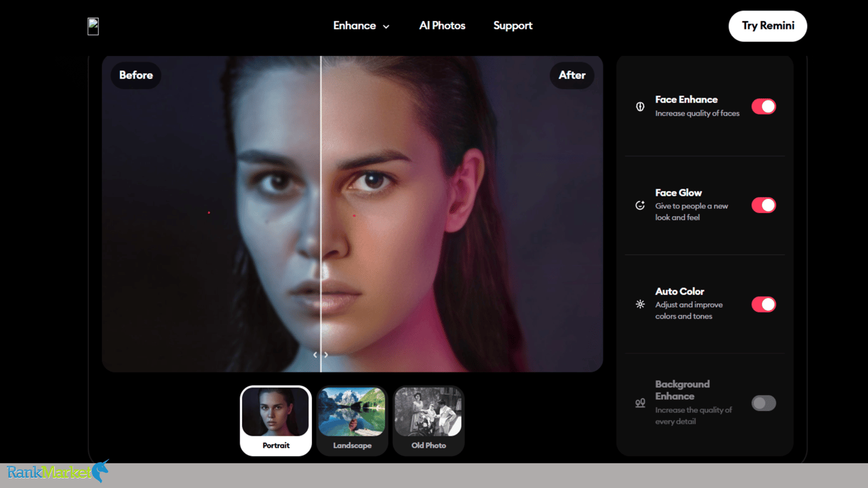This screenshot has height=488, width=868.
Task: Turn off the Face Glow switch
Action: click(764, 205)
